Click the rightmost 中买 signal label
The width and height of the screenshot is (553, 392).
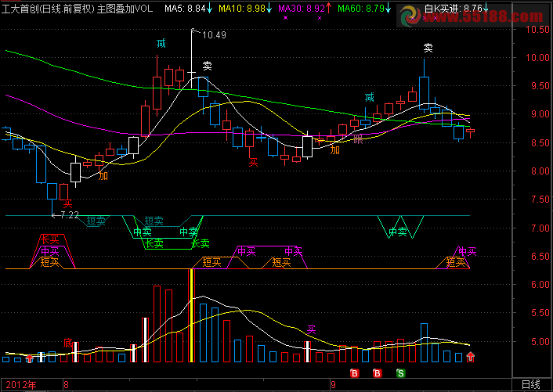click(x=468, y=251)
